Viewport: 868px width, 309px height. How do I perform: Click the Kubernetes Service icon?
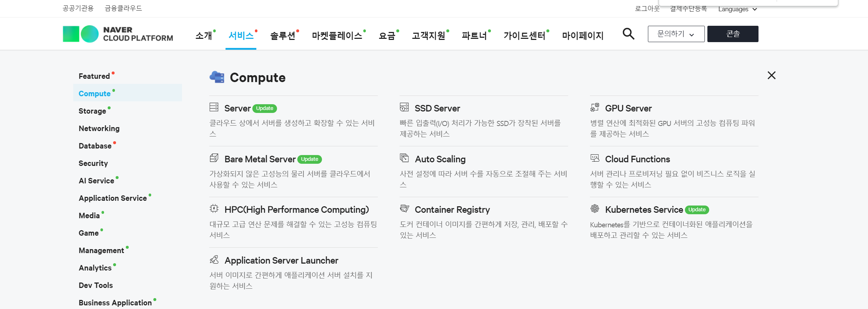coord(595,208)
